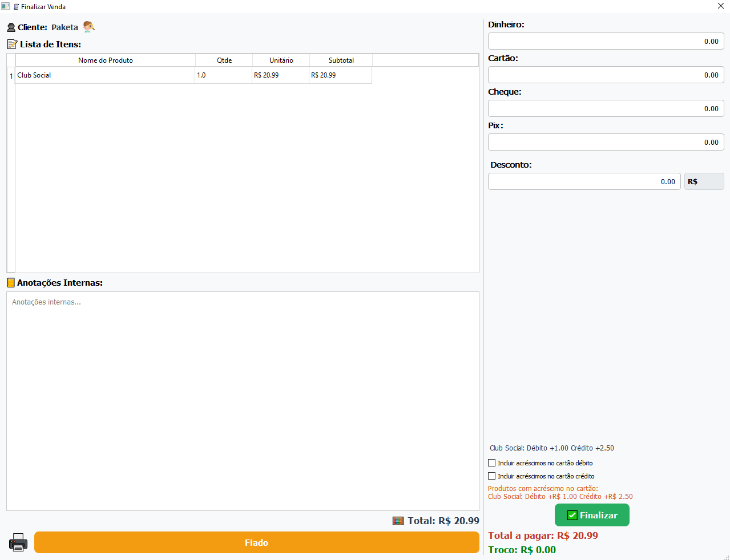Enable surcharge on debit card checkbox

[x=492, y=463]
